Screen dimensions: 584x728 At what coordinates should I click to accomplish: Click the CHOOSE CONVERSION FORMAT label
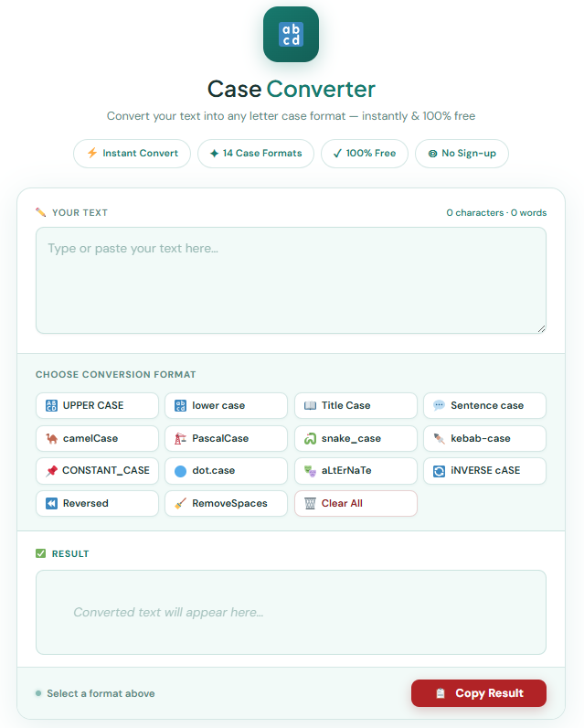pos(115,375)
